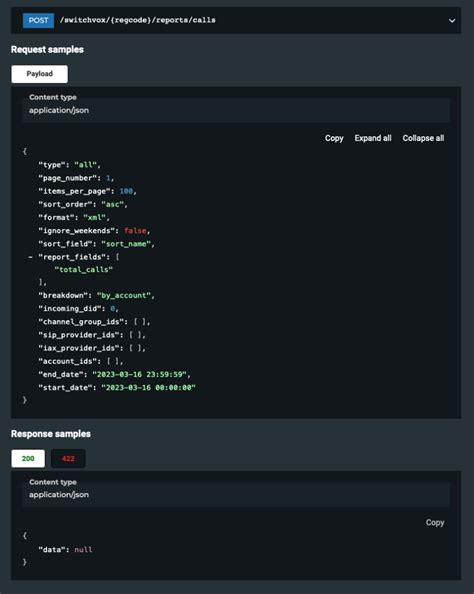Click Collapse all in request sample
474x594 pixels.
(423, 138)
